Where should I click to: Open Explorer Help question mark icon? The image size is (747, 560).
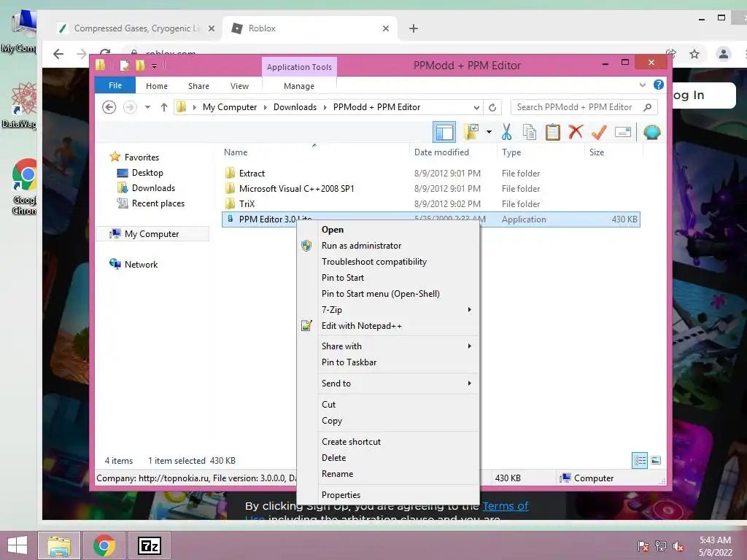point(659,85)
